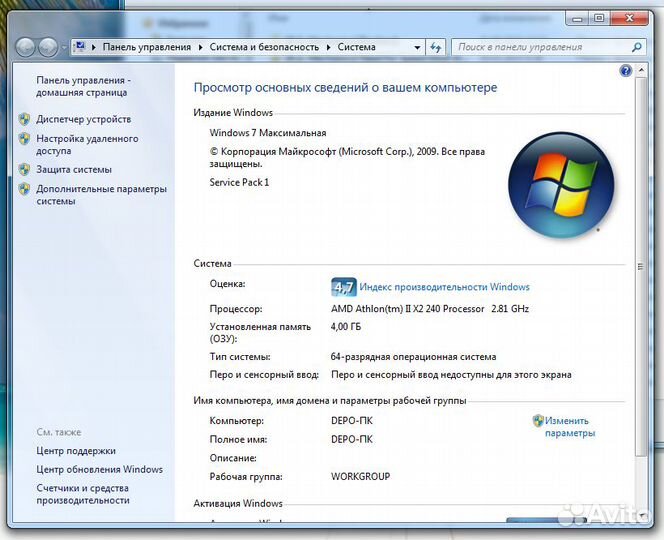Select Панель управления in the breadcrumb path

(146, 47)
